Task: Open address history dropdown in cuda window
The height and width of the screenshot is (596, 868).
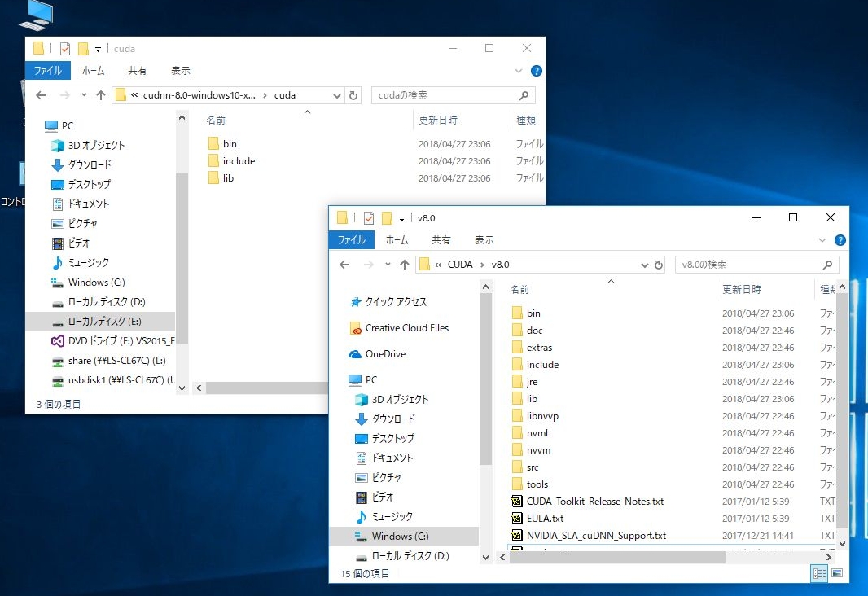Action: tap(337, 95)
